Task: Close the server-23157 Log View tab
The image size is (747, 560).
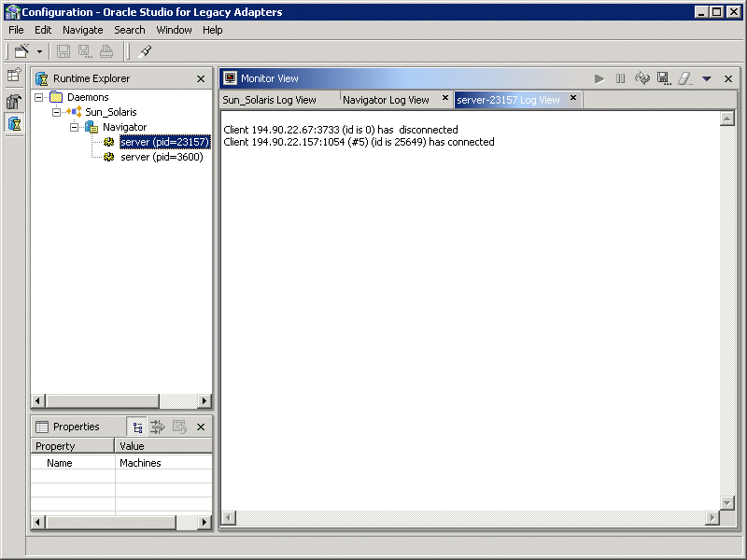Action: point(573,98)
